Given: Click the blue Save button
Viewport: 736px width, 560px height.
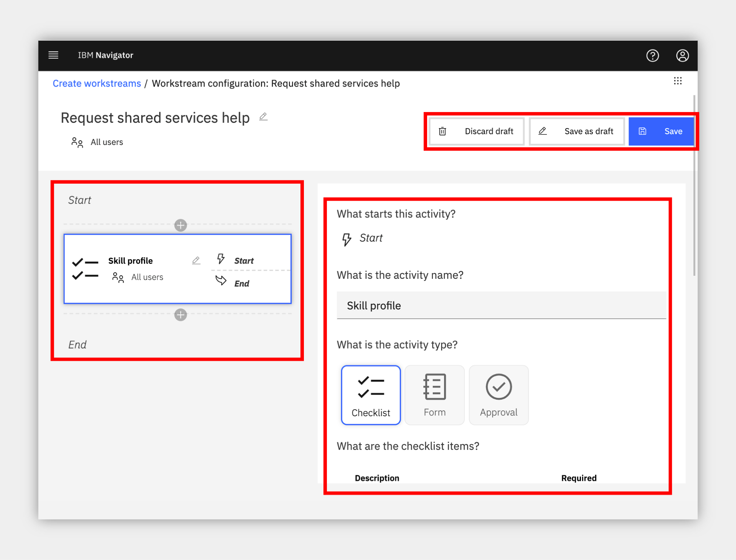Looking at the screenshot, I should pyautogui.click(x=661, y=131).
